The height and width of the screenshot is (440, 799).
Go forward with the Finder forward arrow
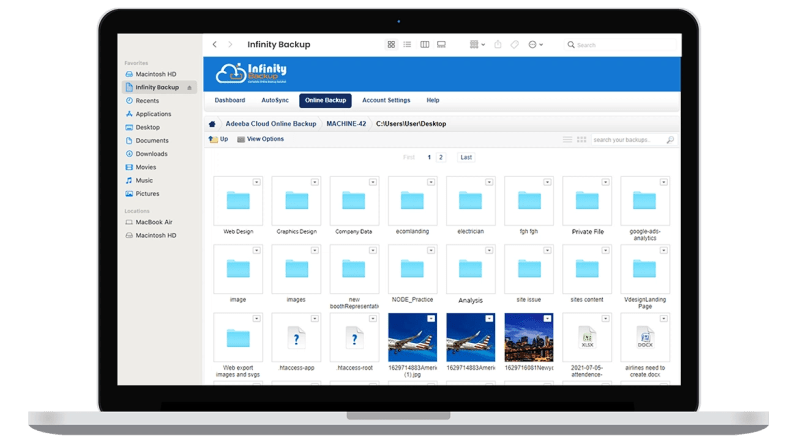point(230,44)
